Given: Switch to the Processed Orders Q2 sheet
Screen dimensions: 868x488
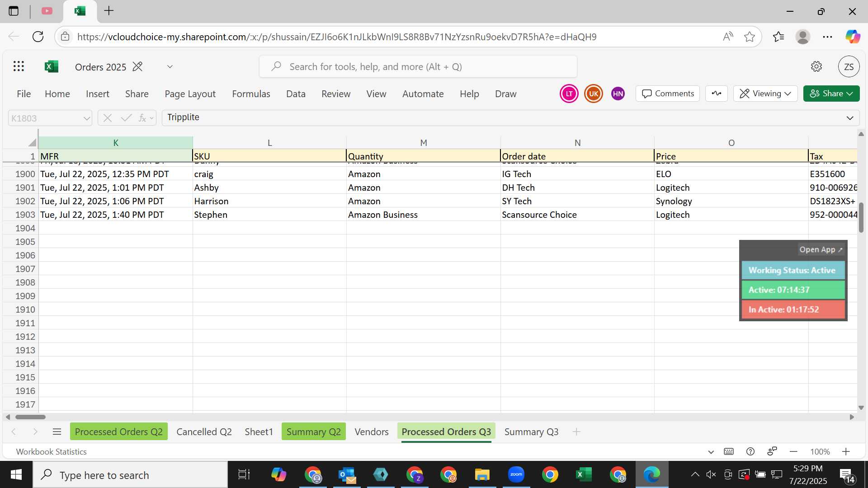Looking at the screenshot, I should [x=119, y=432].
